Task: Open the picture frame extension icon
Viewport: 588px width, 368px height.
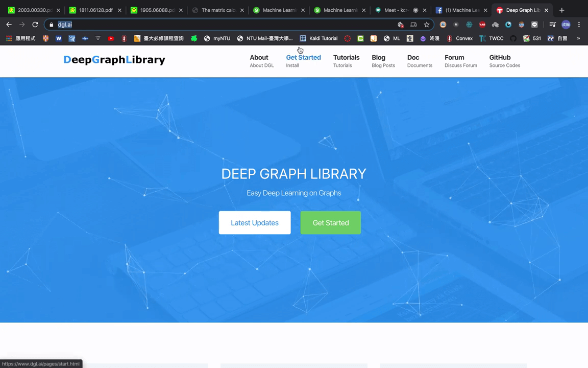Action: pos(443,25)
